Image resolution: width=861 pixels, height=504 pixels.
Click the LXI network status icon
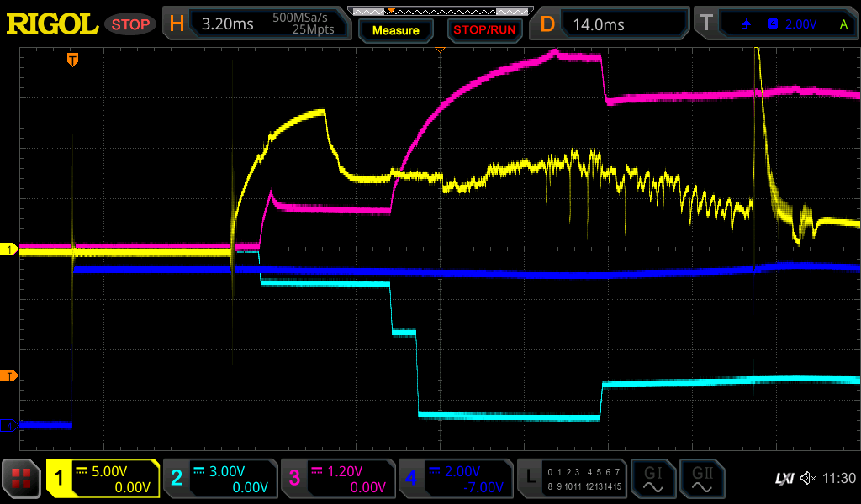[x=784, y=479]
